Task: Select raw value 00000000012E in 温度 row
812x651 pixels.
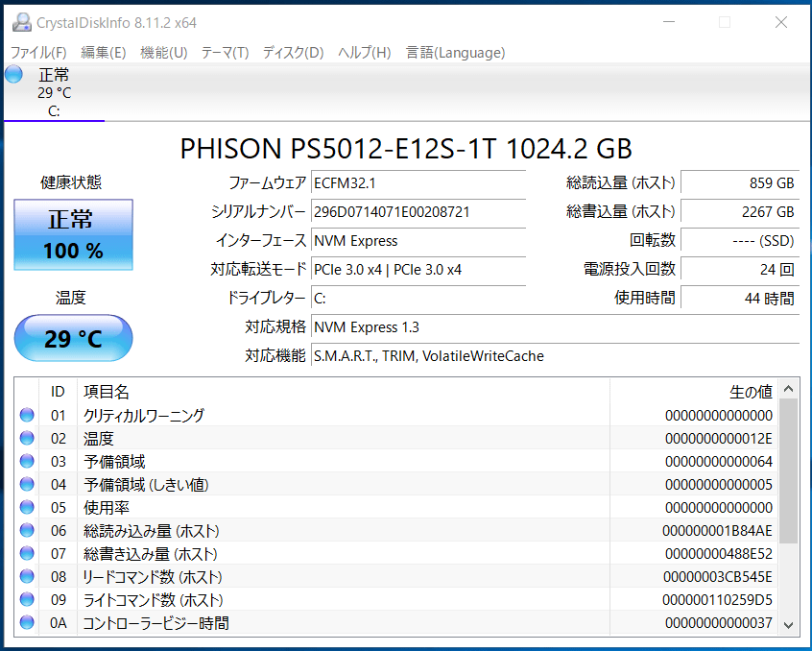Action: coord(718,439)
